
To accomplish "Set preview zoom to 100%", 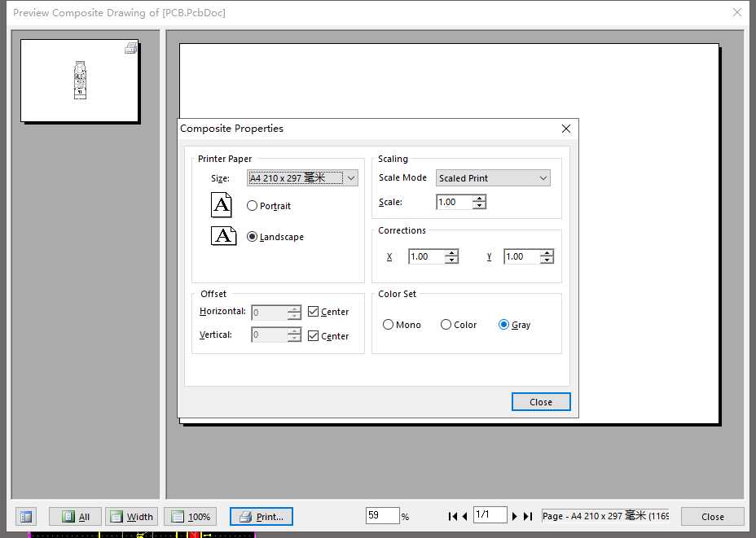I will 191,517.
